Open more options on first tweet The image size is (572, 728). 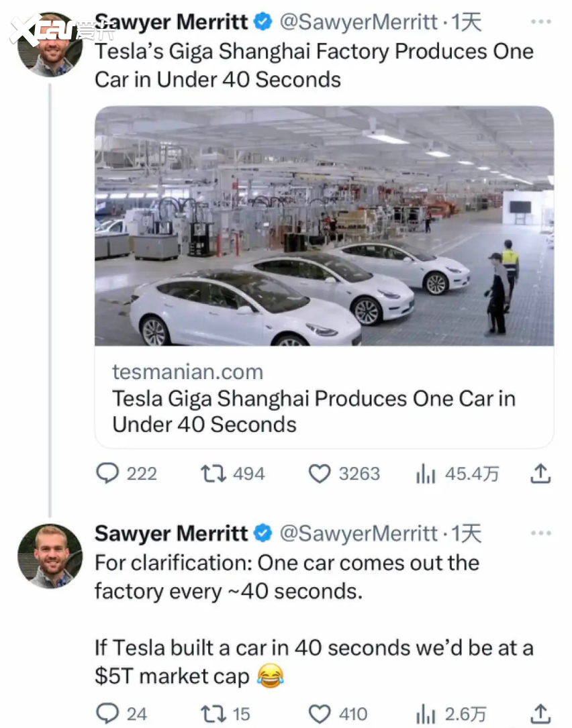pos(540,22)
